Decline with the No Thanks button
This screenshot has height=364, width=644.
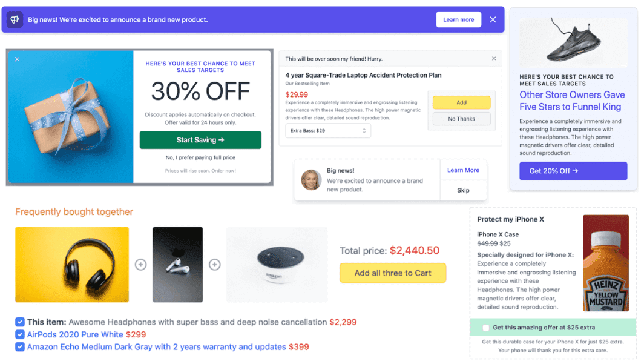coord(462,119)
